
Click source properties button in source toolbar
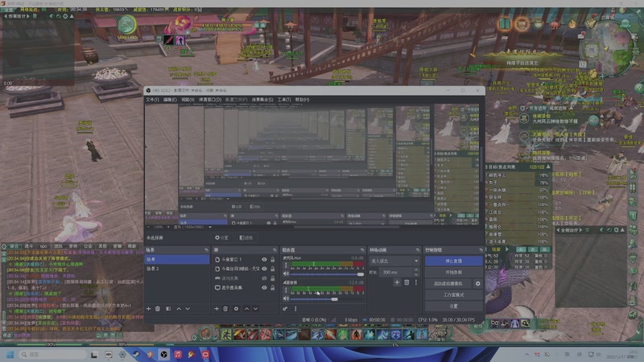(222, 237)
